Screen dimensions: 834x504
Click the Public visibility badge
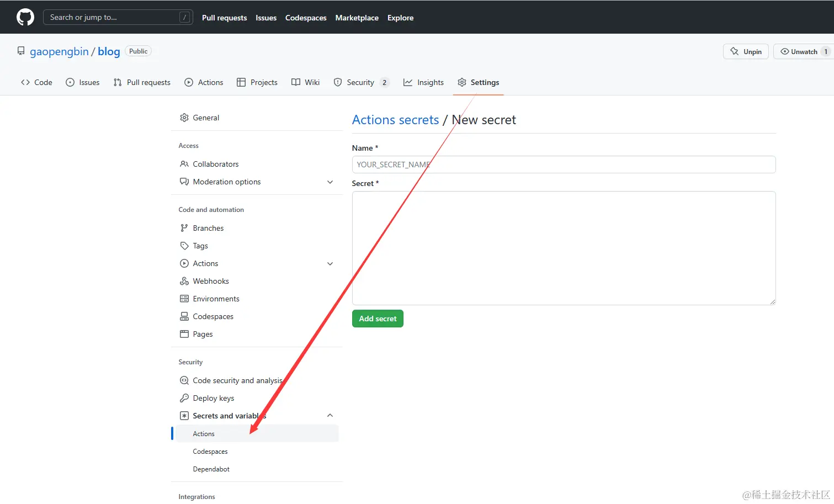pyautogui.click(x=139, y=51)
